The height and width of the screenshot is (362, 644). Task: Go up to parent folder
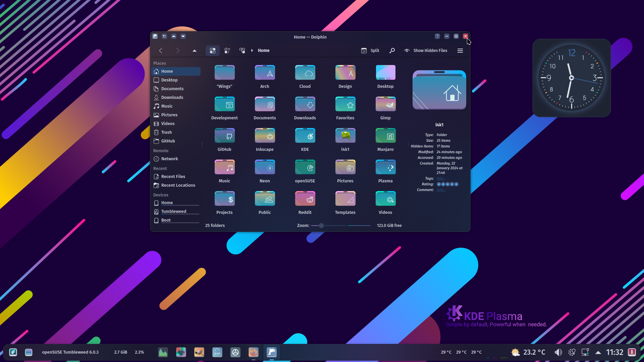(x=195, y=51)
